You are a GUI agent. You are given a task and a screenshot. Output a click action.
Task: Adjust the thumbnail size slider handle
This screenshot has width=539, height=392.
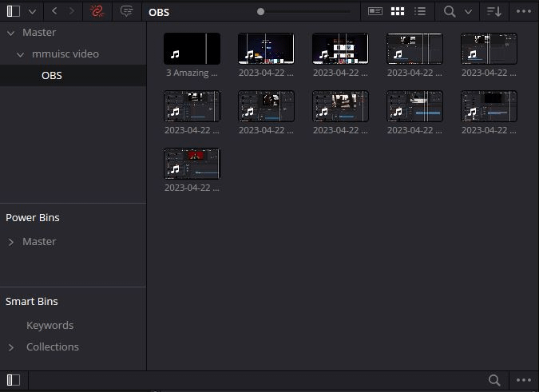pyautogui.click(x=260, y=11)
